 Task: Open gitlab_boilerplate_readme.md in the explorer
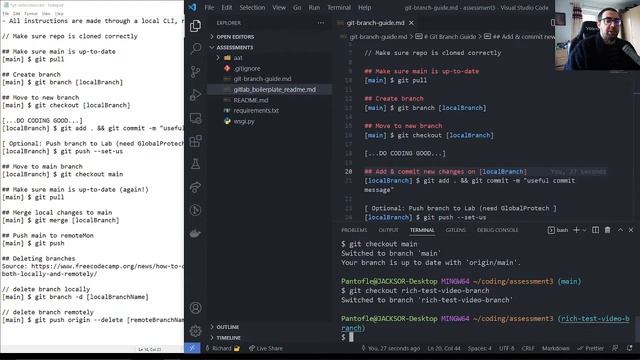point(274,89)
